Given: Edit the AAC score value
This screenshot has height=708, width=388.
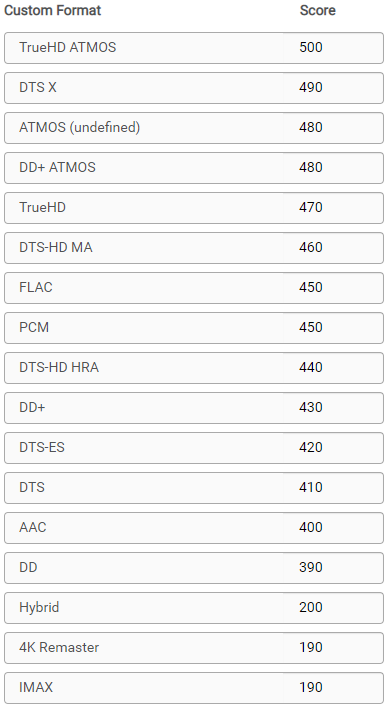Looking at the screenshot, I should click(333, 527).
